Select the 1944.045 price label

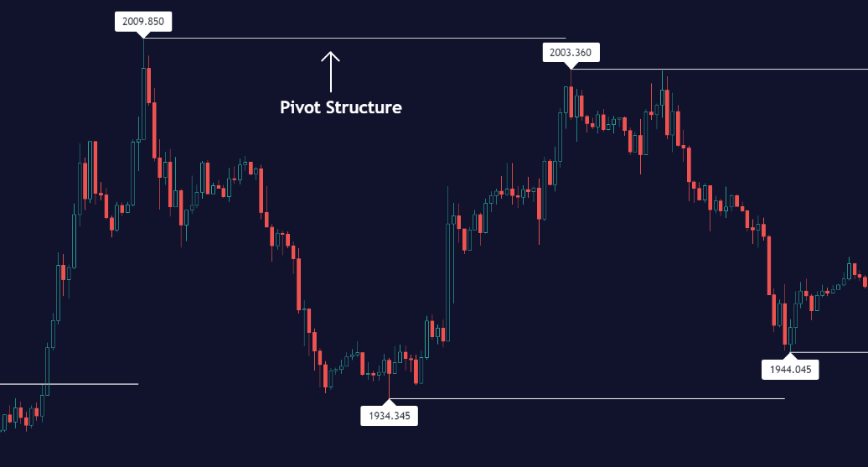[789, 368]
